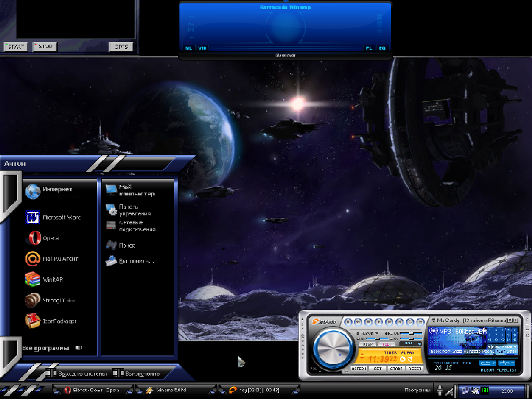Expand Все программы submenu
The width and height of the screenshot is (532, 399).
point(52,347)
